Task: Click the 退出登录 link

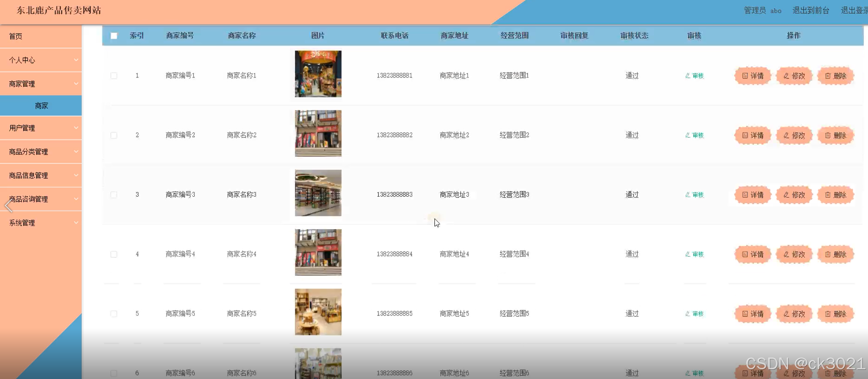Action: 854,10
